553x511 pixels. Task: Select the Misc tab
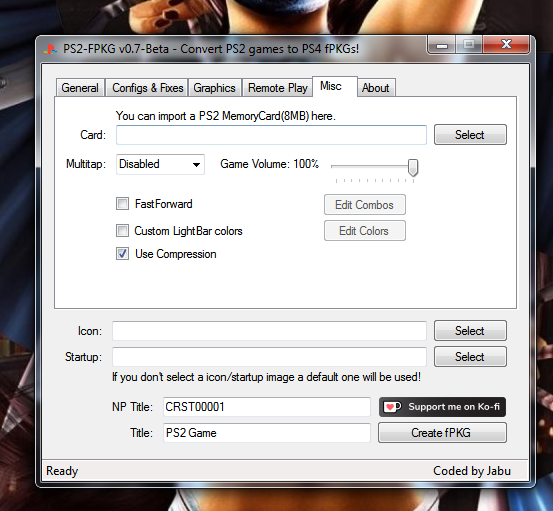pos(335,86)
